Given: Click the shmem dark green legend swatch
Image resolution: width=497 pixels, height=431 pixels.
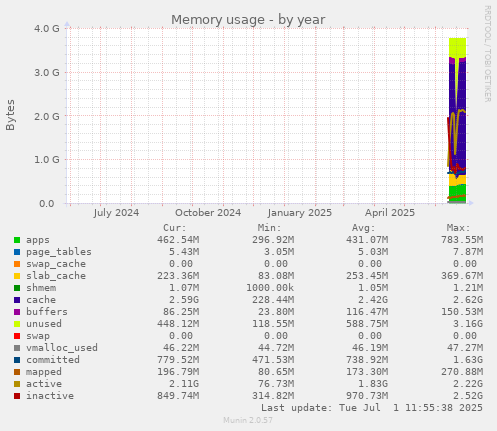Looking at the screenshot, I should coord(17,288).
